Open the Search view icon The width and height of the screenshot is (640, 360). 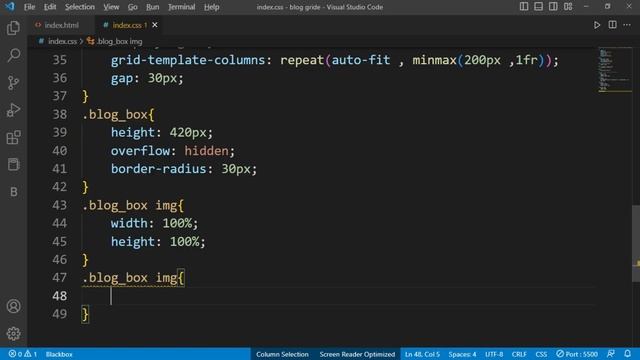tap(13, 55)
